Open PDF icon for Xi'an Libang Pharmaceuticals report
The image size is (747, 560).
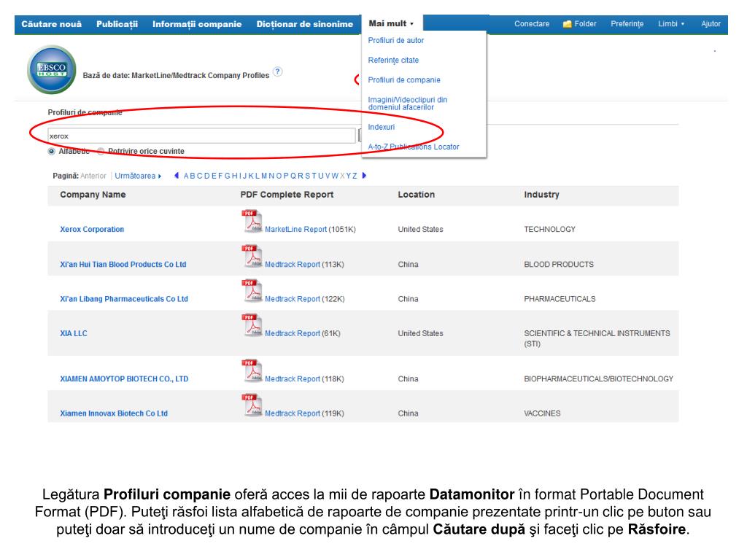click(x=252, y=291)
